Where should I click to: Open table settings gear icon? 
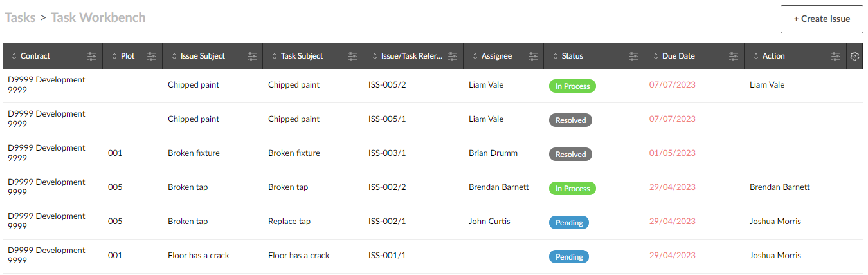pos(854,57)
